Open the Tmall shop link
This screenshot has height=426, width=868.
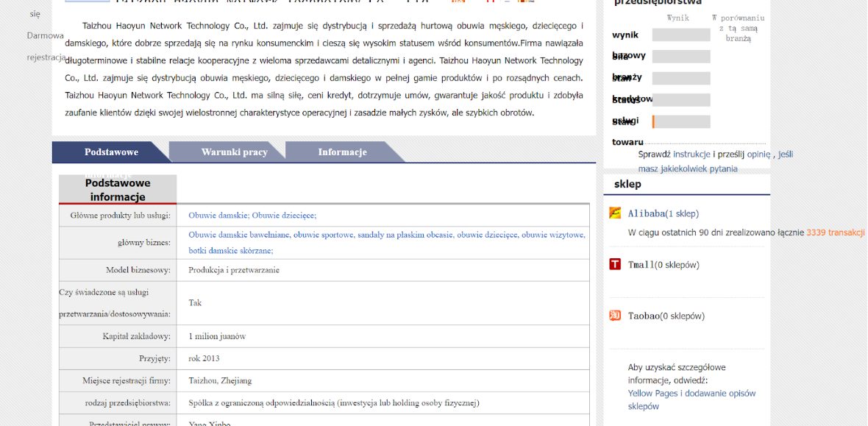point(663,265)
